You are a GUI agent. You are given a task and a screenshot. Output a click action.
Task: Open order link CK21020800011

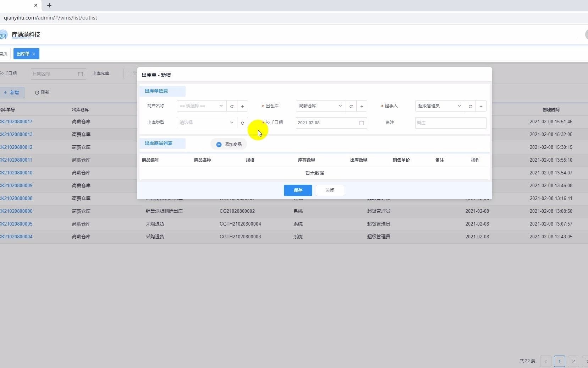click(x=16, y=160)
